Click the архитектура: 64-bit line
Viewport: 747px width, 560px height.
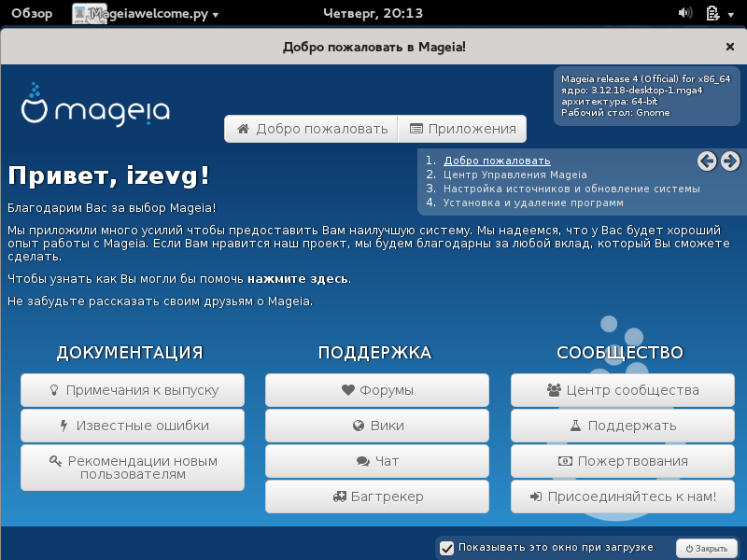pyautogui.click(x=610, y=102)
